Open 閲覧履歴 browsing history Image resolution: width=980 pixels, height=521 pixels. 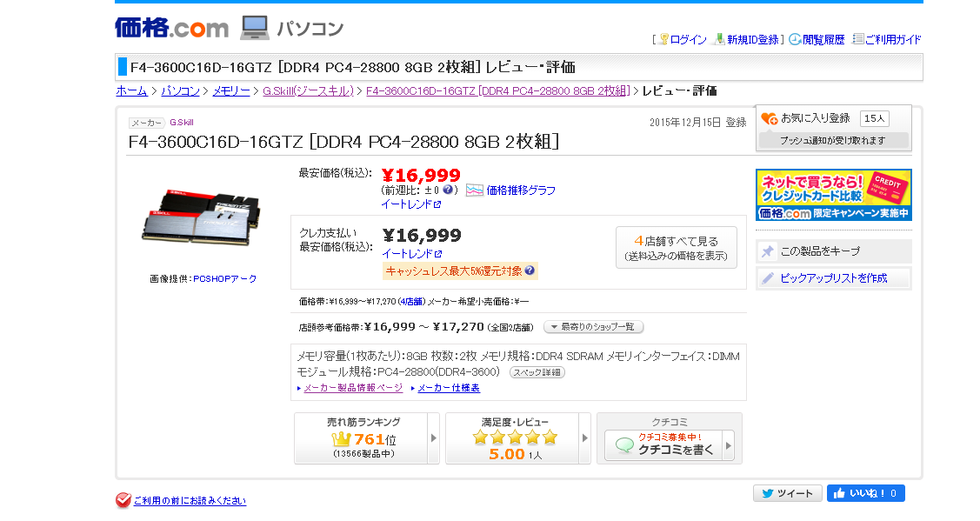click(823, 39)
